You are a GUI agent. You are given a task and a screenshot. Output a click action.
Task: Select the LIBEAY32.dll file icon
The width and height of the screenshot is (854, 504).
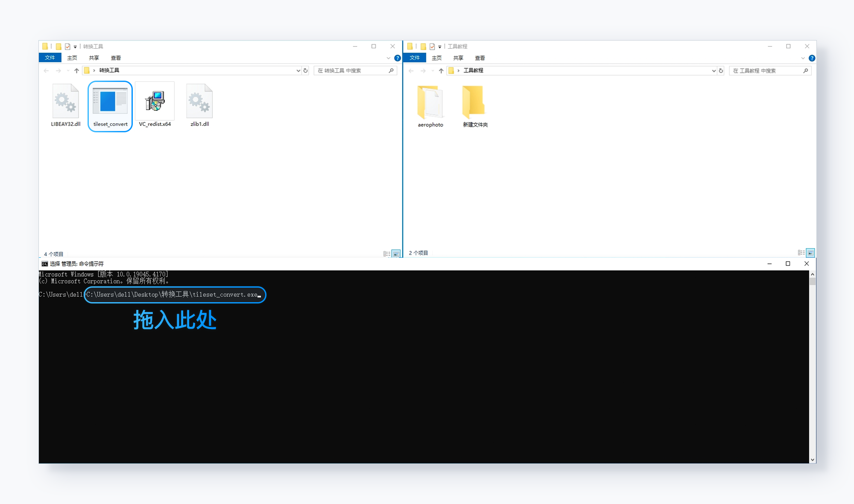[x=65, y=101]
